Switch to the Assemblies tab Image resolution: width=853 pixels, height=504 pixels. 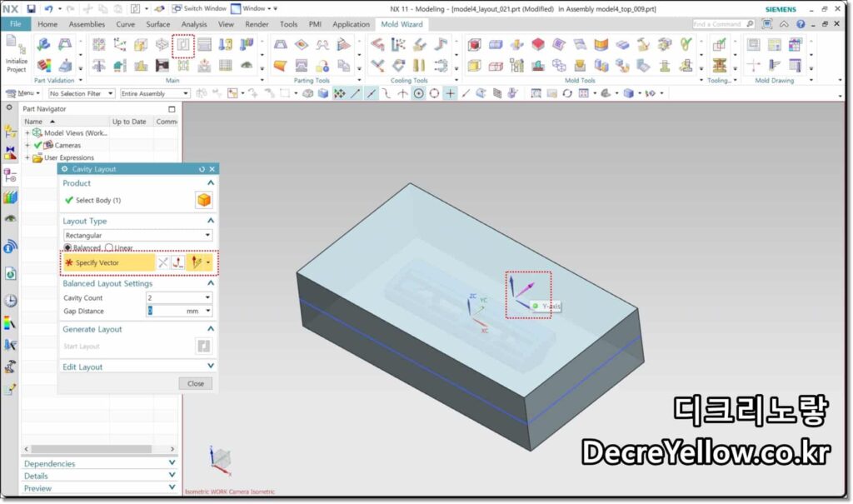click(x=87, y=24)
